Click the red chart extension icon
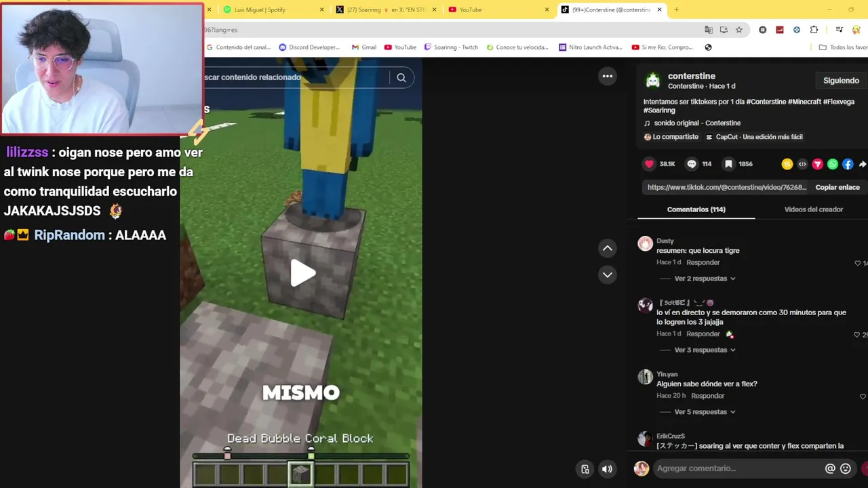 point(780,30)
